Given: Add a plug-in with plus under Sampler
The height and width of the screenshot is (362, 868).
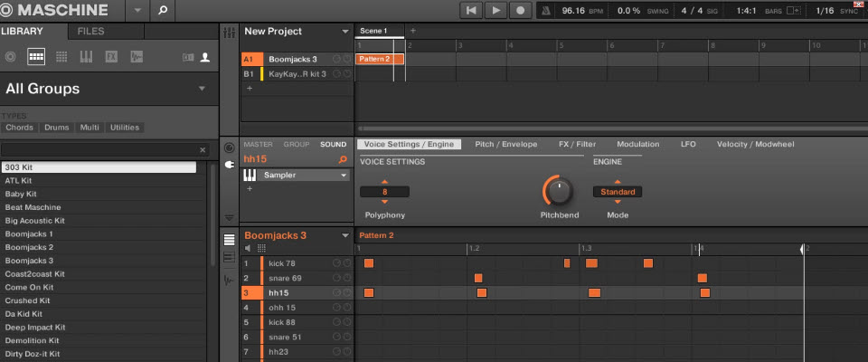Looking at the screenshot, I should (x=250, y=188).
